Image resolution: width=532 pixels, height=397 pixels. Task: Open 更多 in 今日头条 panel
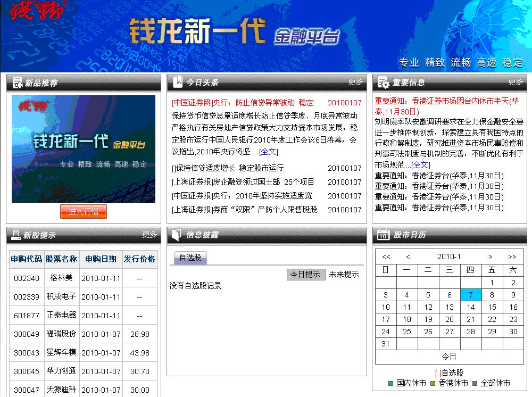point(355,82)
